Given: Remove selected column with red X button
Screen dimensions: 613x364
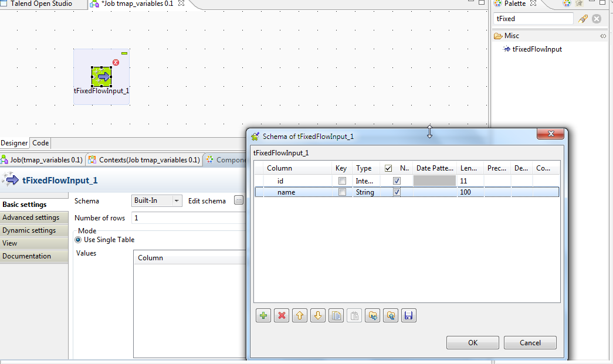Looking at the screenshot, I should tap(282, 315).
